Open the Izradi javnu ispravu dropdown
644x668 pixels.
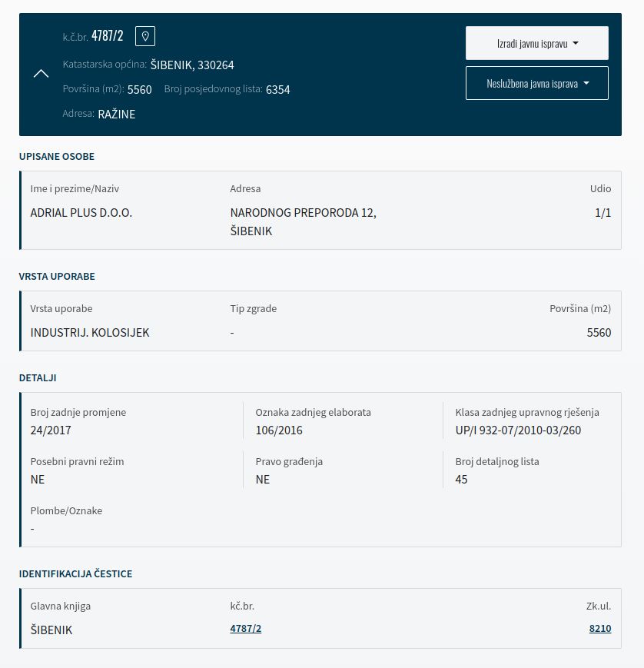pyautogui.click(x=536, y=43)
